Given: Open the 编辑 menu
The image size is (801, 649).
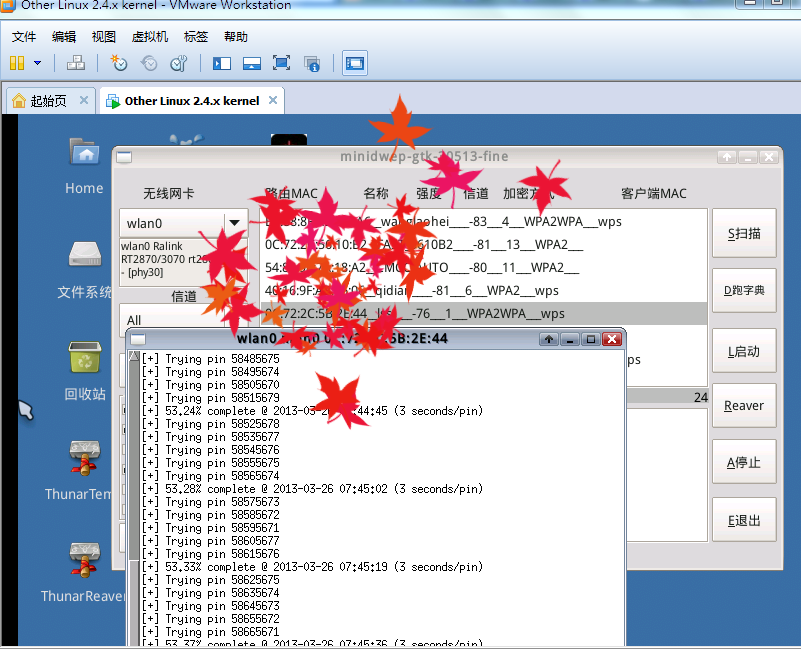Looking at the screenshot, I should click(x=64, y=37).
